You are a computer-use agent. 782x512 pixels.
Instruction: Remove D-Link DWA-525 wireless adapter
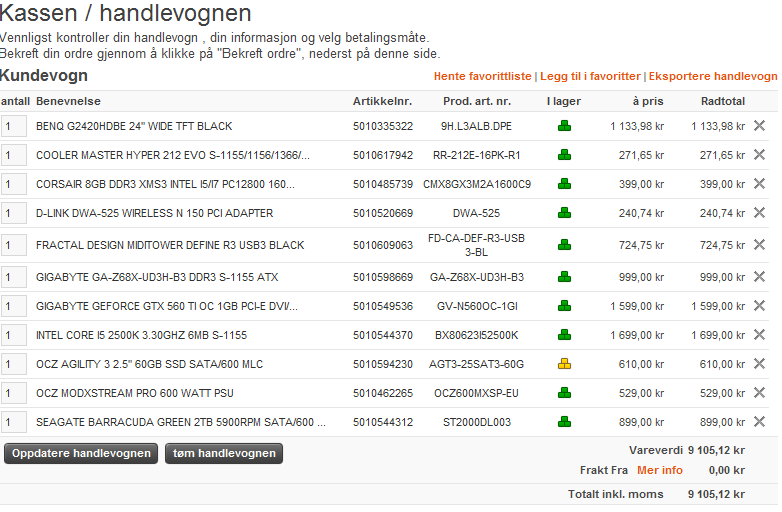tap(759, 212)
